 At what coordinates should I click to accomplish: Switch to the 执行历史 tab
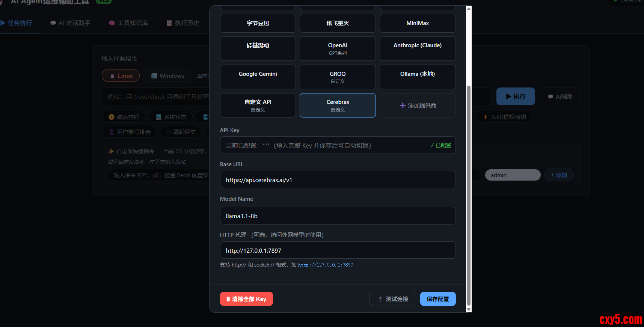pos(183,23)
